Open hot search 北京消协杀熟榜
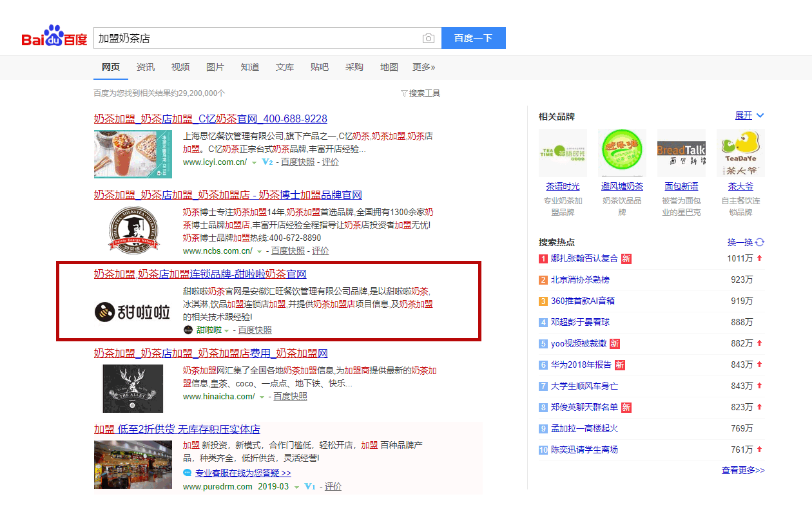Image resolution: width=812 pixels, height=521 pixels. pos(580,280)
